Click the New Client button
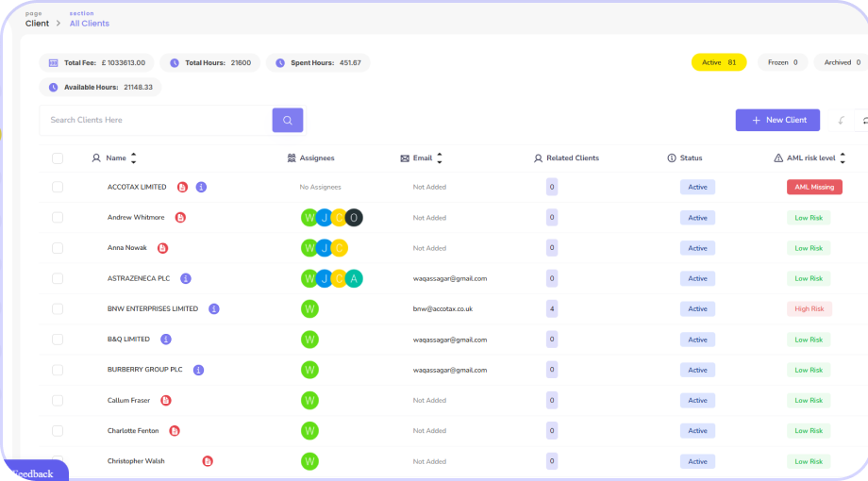 click(x=777, y=120)
